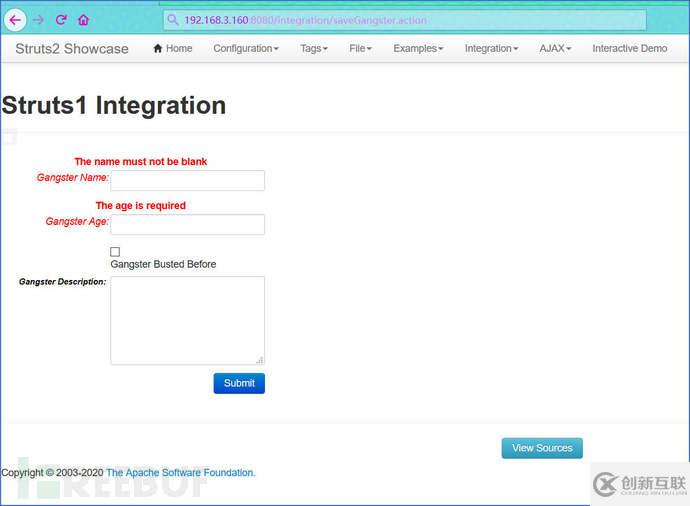690x506 pixels.
Task: Click the magnifier icon in address bar
Action: [173, 20]
